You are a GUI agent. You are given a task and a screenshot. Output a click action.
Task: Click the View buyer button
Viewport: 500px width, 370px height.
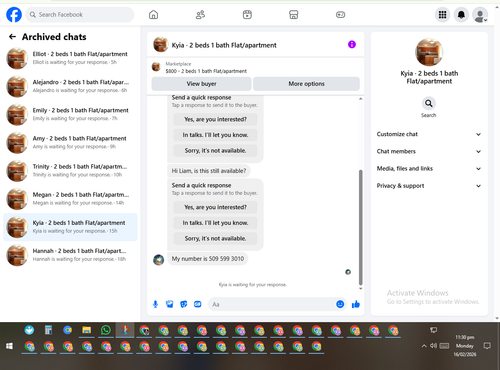click(x=201, y=84)
